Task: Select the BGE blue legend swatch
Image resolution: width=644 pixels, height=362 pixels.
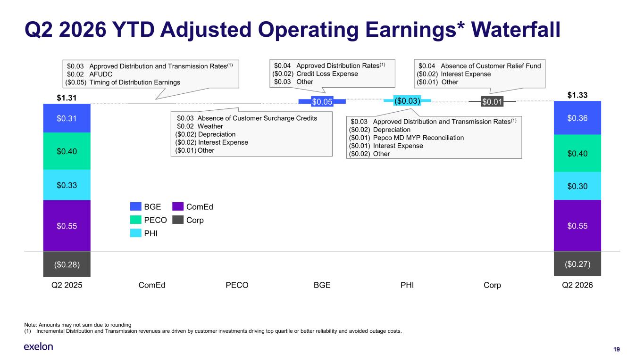Action: (x=136, y=206)
